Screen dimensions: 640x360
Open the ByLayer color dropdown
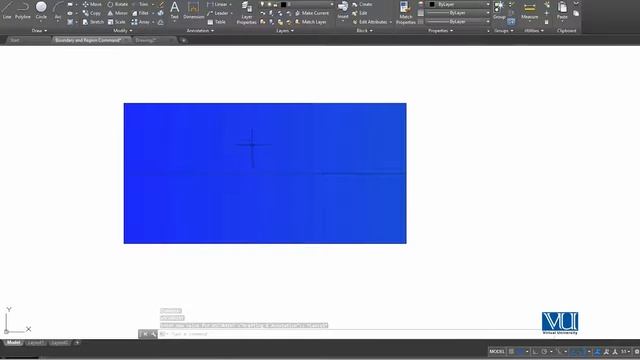point(458,4)
